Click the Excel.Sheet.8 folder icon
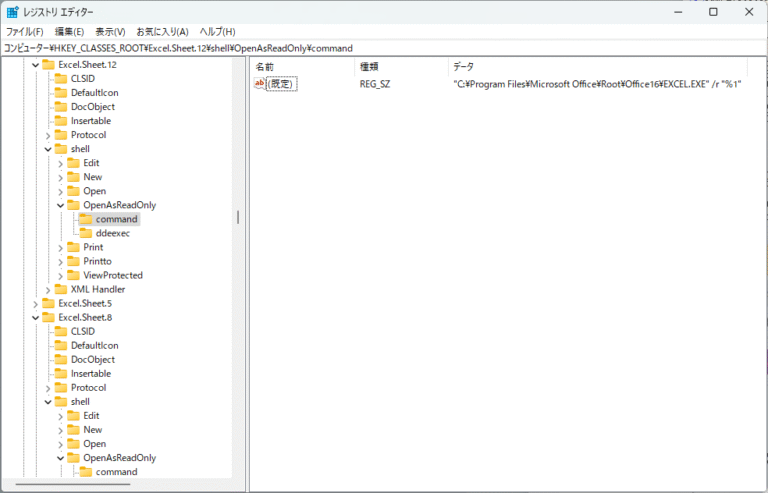This screenshot has height=493, width=768. coord(48,317)
